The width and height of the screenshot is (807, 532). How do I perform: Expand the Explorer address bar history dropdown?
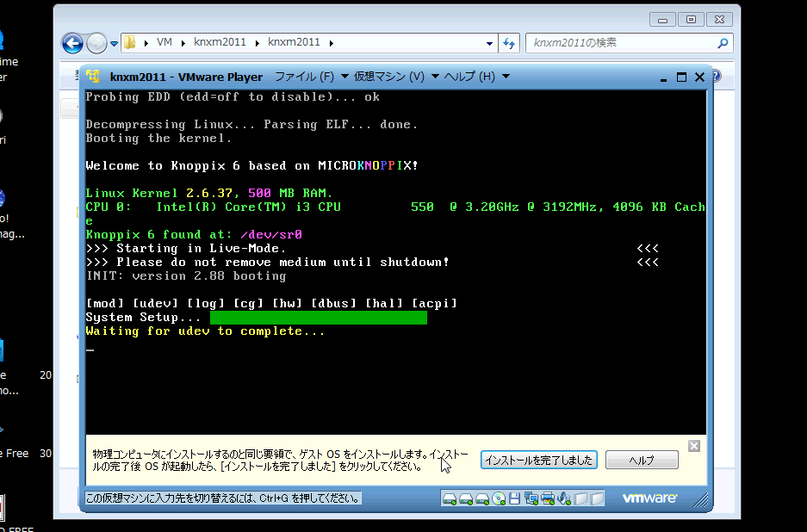point(489,44)
